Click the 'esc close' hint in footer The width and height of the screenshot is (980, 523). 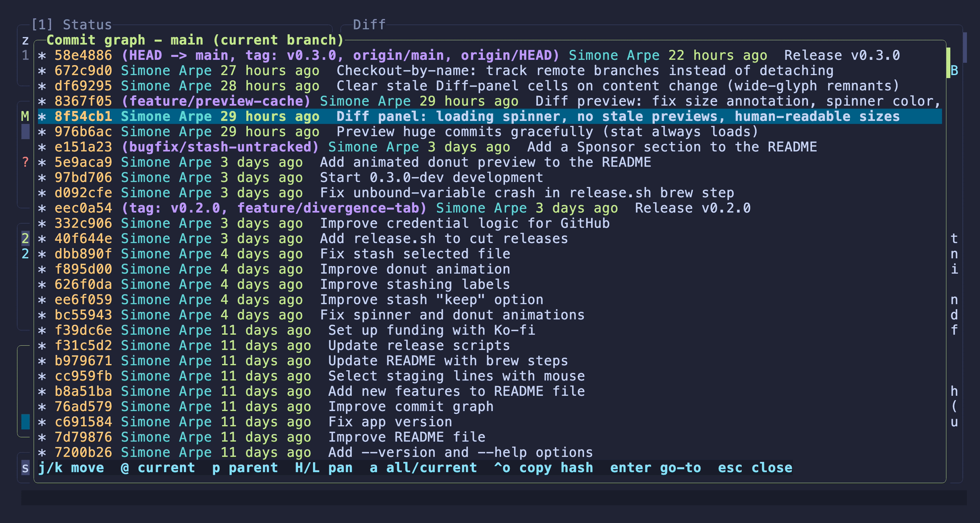point(755,467)
